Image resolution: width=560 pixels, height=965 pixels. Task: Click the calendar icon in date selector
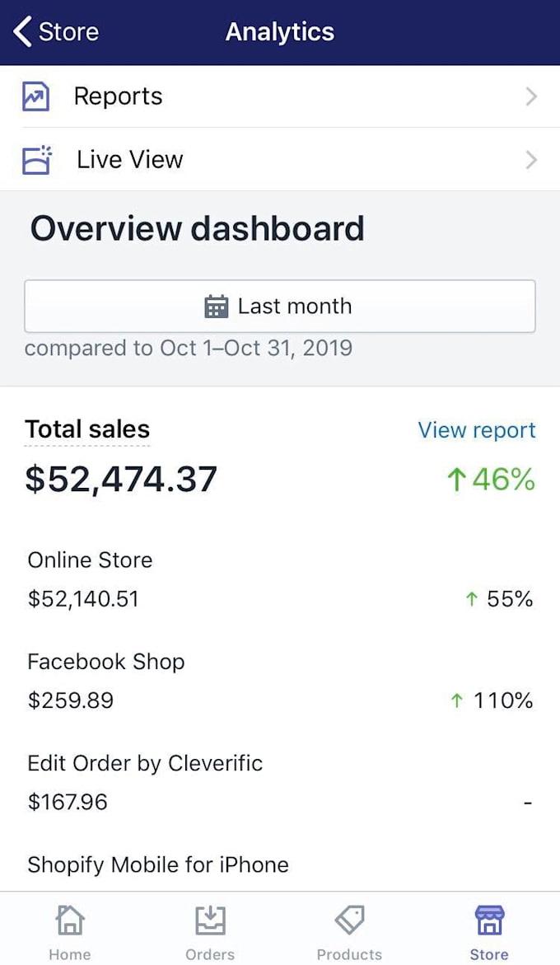coord(216,307)
